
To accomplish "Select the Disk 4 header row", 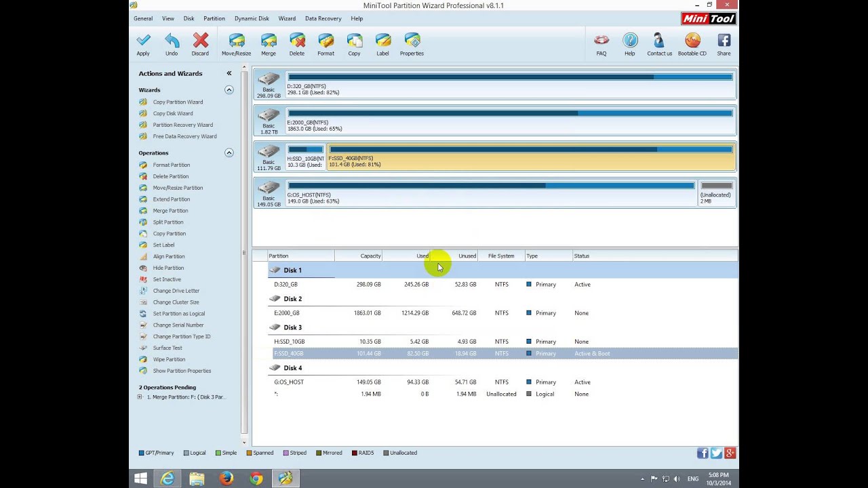I will pyautogui.click(x=502, y=368).
